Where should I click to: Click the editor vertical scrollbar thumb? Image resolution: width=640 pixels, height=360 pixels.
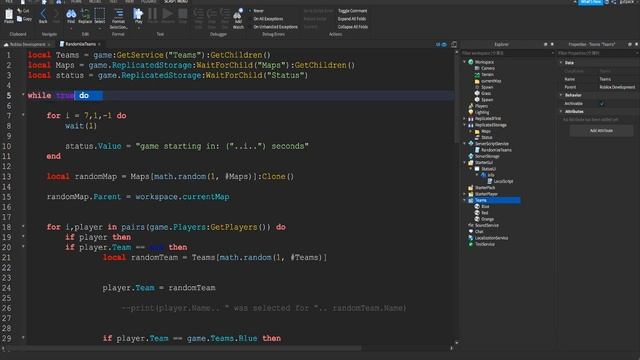click(456, 98)
